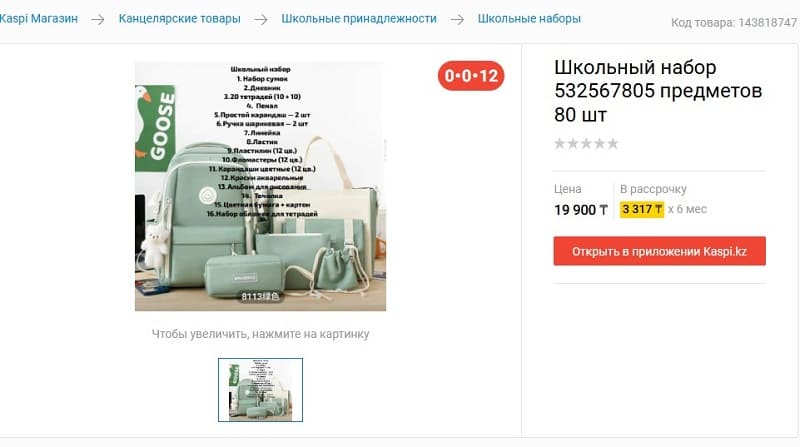Click the red Открыть в приложении Kaspi.kz button
The image size is (800, 447).
[x=659, y=251]
